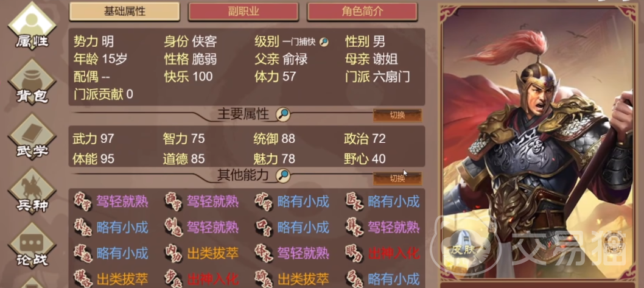The height and width of the screenshot is (288, 644).
Task: Toggle the 切换 switch for 其他能力
Action: (x=397, y=178)
